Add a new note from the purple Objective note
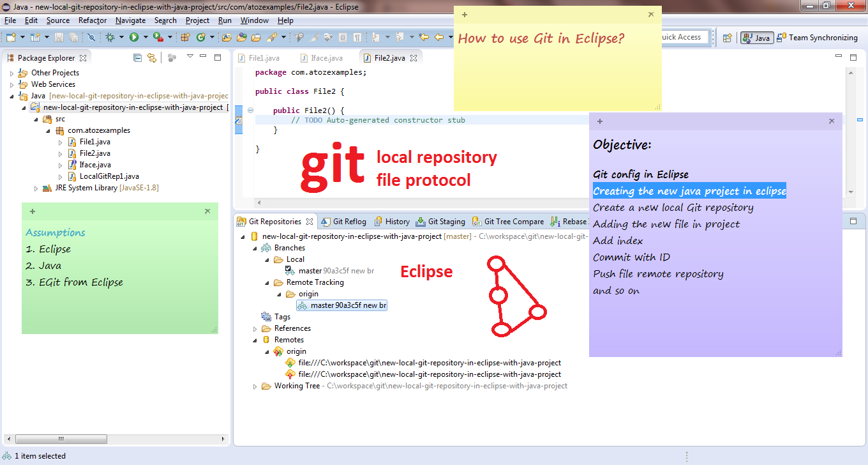Viewport: 868px width, 465px height. [599, 121]
